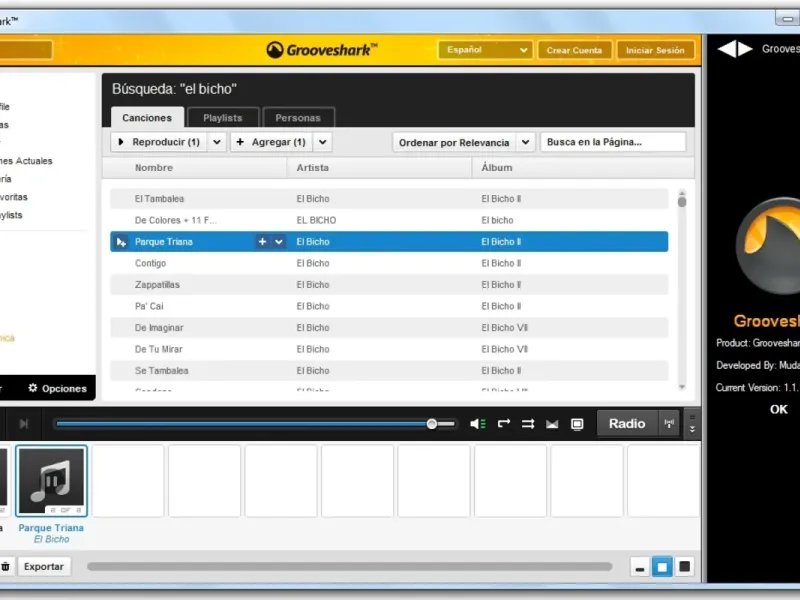Image resolution: width=800 pixels, height=600 pixels.
Task: Select the De Imaginar song row
Action: pos(389,328)
